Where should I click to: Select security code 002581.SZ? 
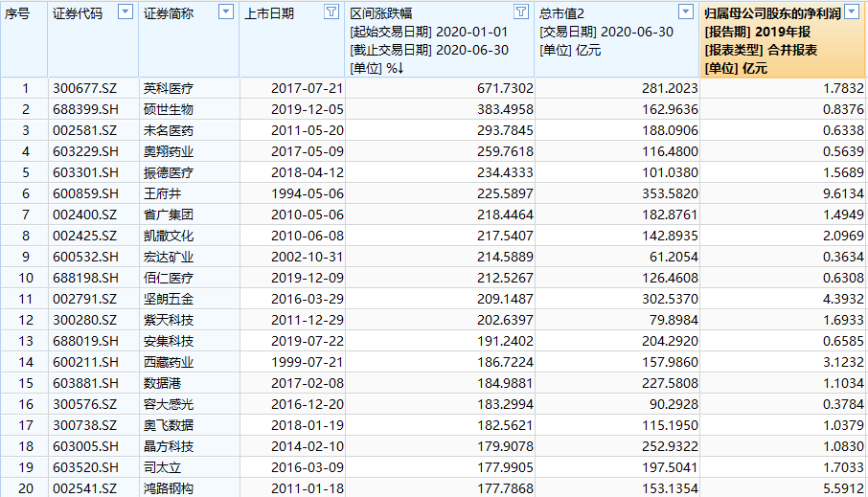84,130
